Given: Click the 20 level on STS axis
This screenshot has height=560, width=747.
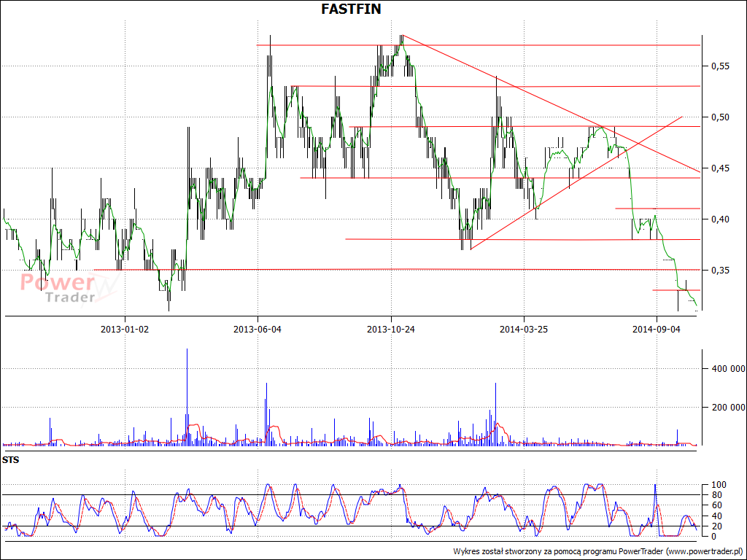Looking at the screenshot, I should [716, 526].
